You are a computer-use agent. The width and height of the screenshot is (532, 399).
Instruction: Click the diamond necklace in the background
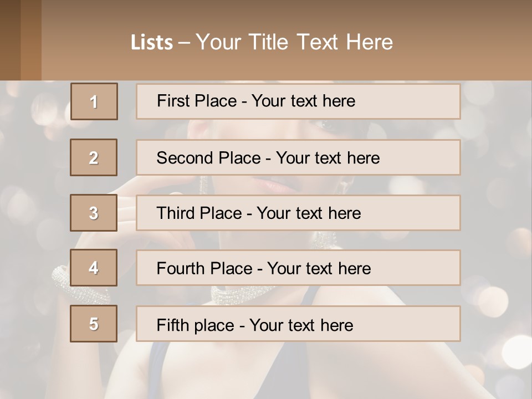click(233, 293)
